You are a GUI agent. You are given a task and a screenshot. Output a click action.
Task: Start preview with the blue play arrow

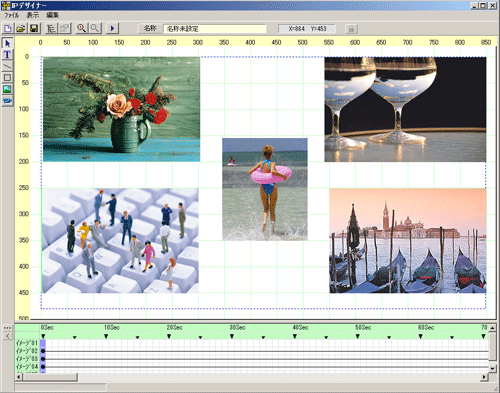(112, 28)
